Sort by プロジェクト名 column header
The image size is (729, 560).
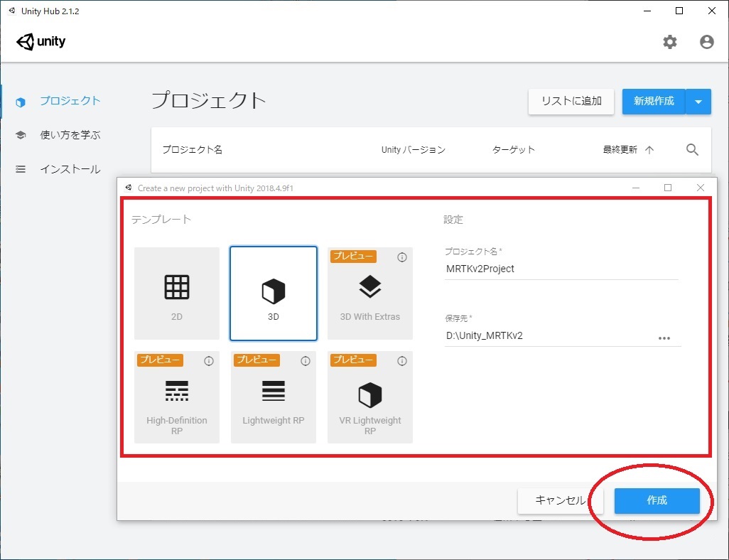[x=193, y=150]
